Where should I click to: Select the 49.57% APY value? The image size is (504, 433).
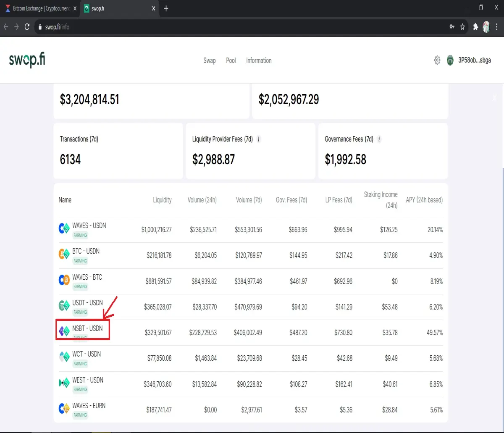coord(435,333)
